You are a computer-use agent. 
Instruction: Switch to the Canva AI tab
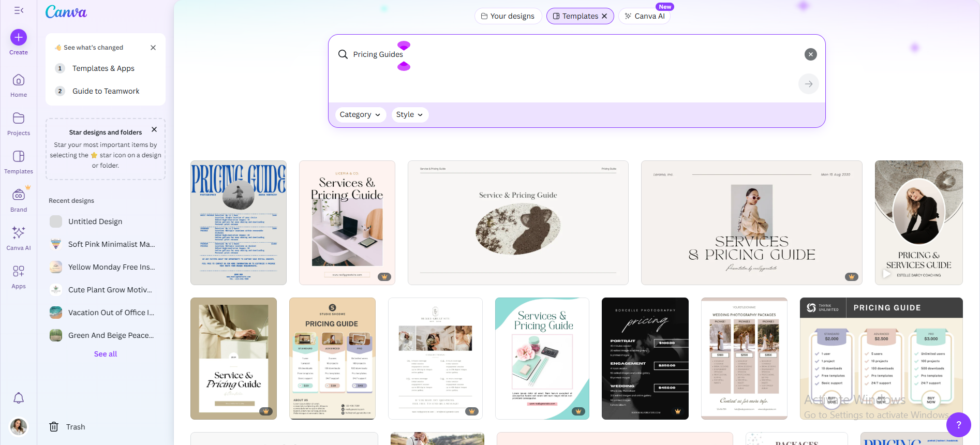[645, 16]
